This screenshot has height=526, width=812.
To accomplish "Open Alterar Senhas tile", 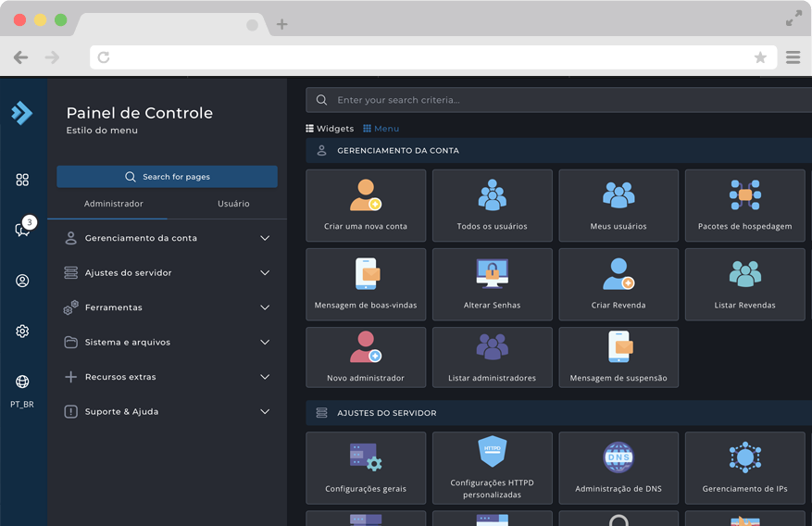I will (492, 284).
